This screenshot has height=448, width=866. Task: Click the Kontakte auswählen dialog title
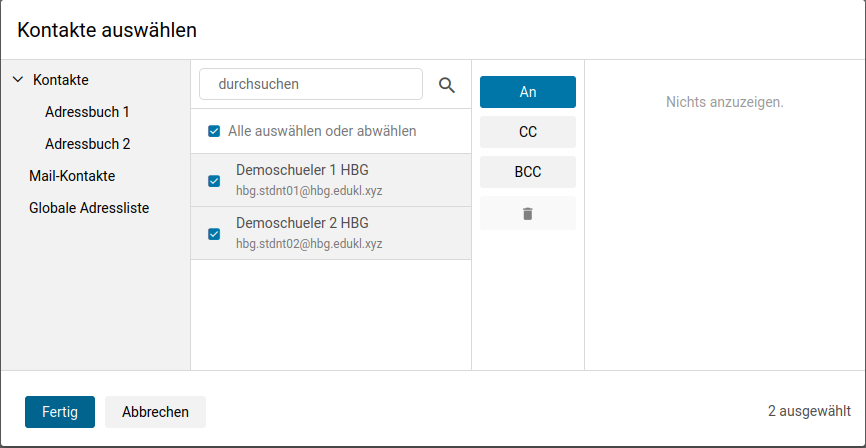(x=107, y=30)
